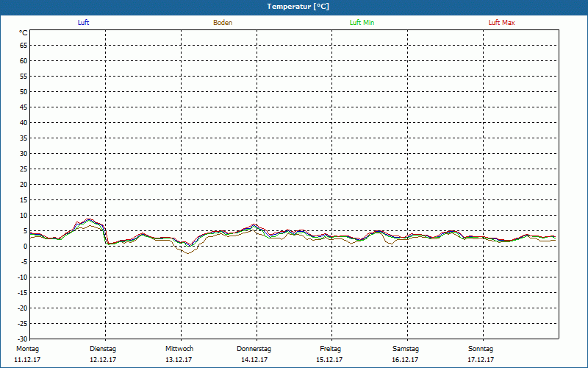Click the date 15.12.17

(329, 360)
